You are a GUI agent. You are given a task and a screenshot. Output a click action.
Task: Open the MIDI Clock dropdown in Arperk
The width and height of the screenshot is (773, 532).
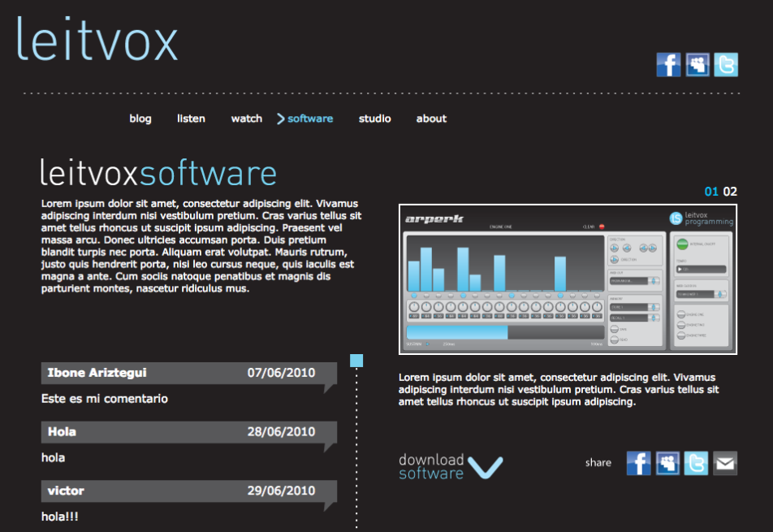click(701, 294)
